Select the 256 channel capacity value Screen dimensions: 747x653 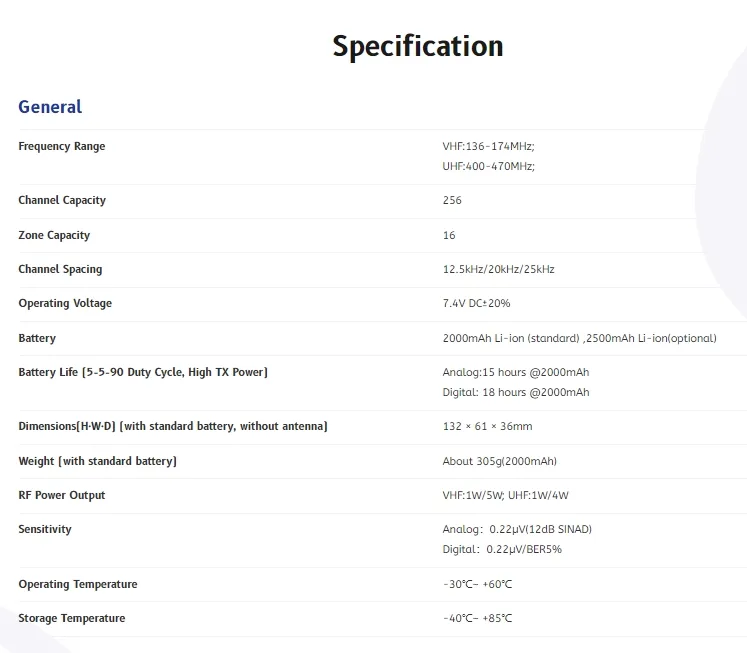click(452, 200)
